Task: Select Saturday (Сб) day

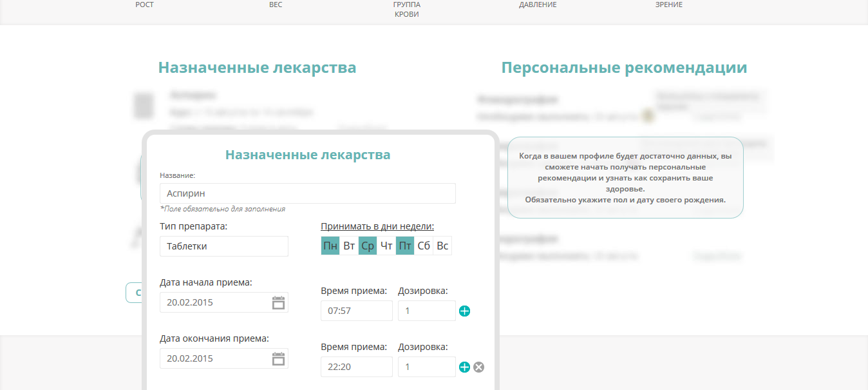Action: click(x=424, y=246)
